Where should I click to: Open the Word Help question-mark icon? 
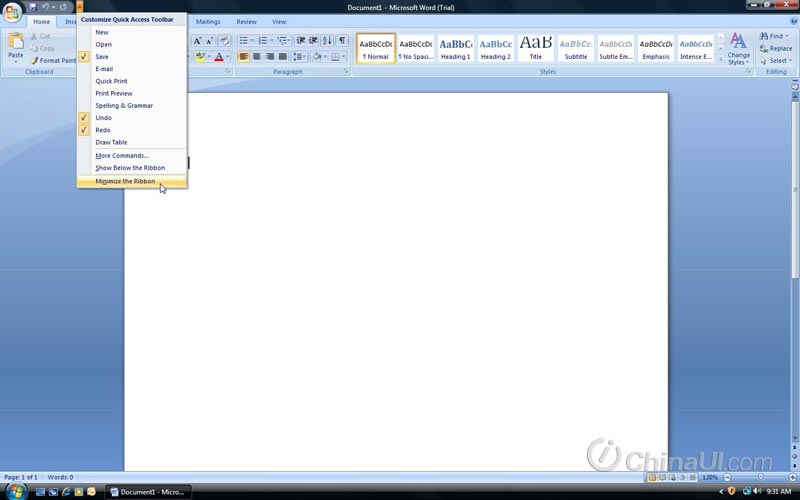[x=792, y=21]
